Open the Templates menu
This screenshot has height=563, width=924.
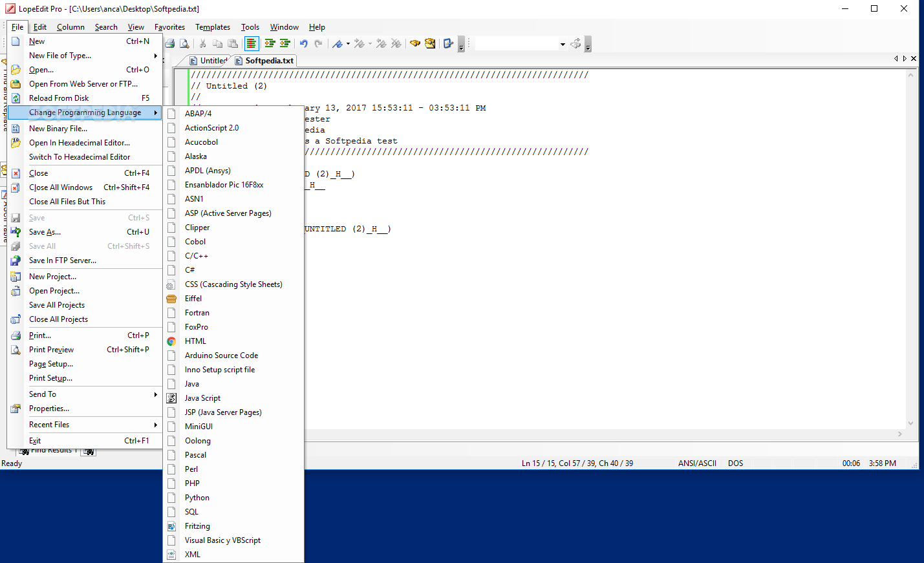point(213,27)
